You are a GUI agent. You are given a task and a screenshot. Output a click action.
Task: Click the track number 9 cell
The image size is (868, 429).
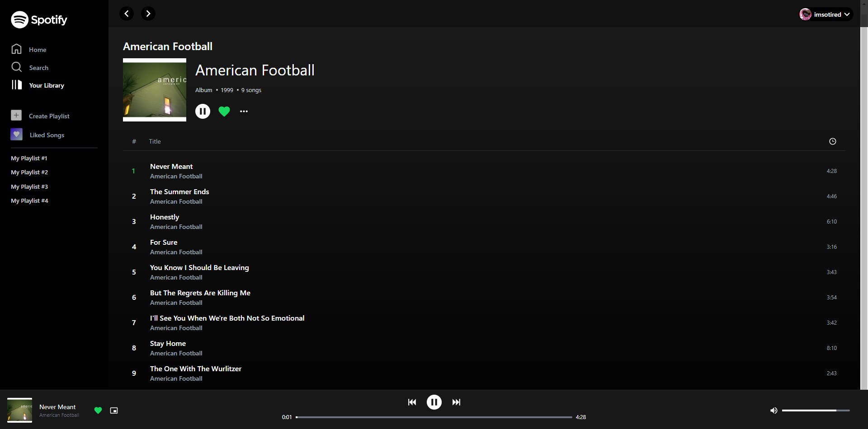tap(134, 373)
